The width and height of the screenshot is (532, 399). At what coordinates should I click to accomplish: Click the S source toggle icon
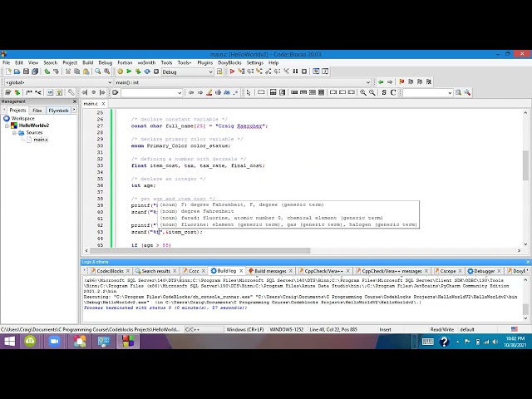pyautogui.click(x=384, y=92)
